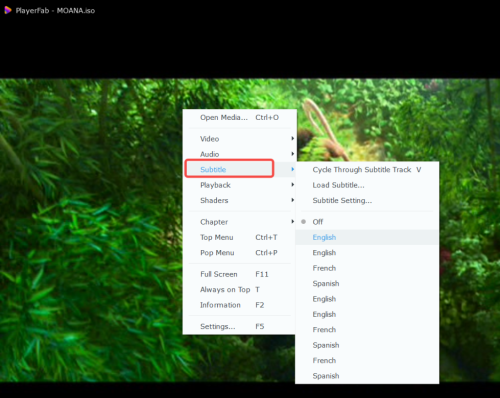Choose Pop Menu entry

[239, 253]
